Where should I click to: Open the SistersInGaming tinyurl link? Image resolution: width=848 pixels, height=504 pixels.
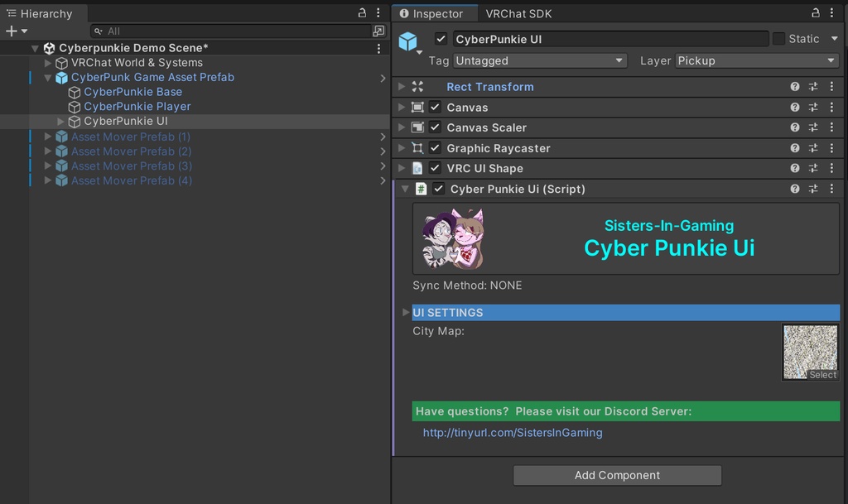coord(511,432)
